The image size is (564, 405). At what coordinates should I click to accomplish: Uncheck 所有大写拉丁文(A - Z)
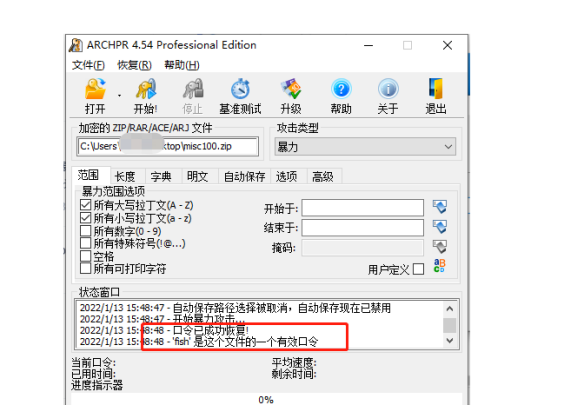point(85,205)
